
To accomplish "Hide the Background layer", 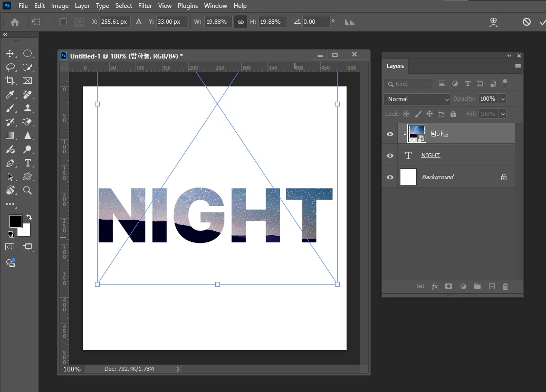I will (390, 177).
